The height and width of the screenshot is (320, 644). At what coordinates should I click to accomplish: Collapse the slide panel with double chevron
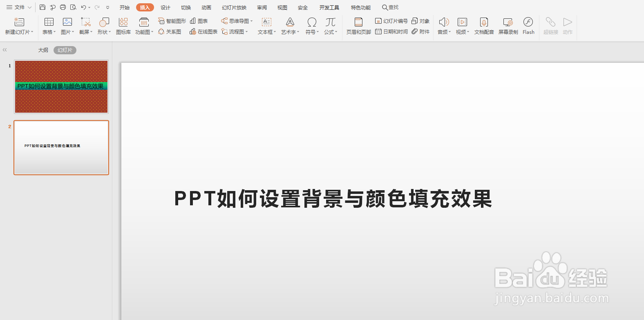(5, 50)
